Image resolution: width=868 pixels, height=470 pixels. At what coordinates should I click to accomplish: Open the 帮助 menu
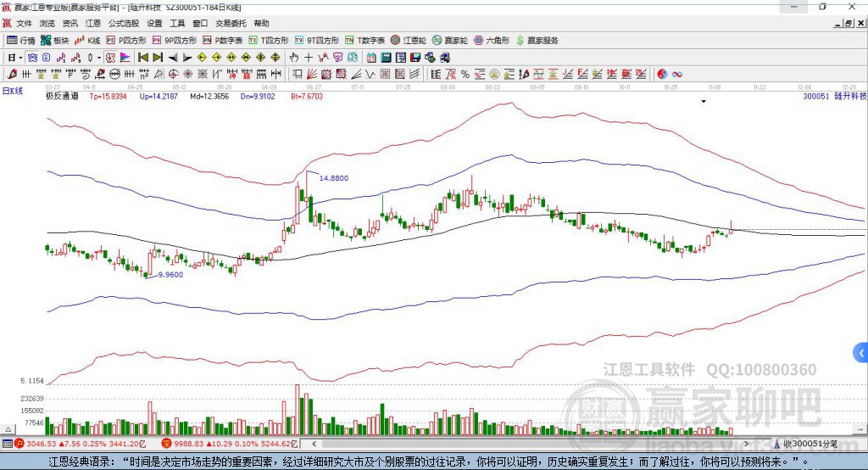[x=261, y=23]
